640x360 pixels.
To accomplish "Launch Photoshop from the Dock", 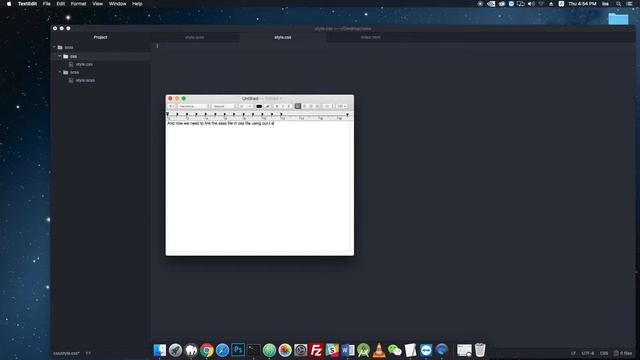I will click(238, 350).
